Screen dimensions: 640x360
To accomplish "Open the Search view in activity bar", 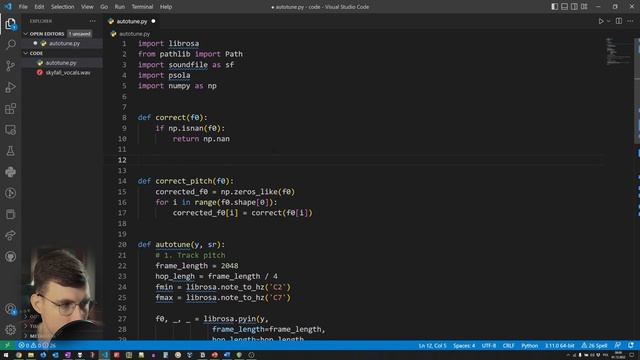I will pos(11,44).
